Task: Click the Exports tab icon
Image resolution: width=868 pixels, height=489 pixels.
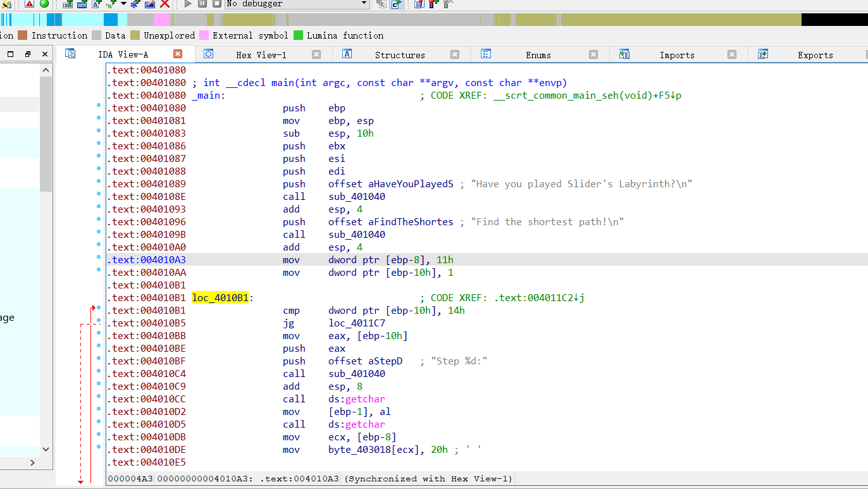Action: click(x=763, y=54)
